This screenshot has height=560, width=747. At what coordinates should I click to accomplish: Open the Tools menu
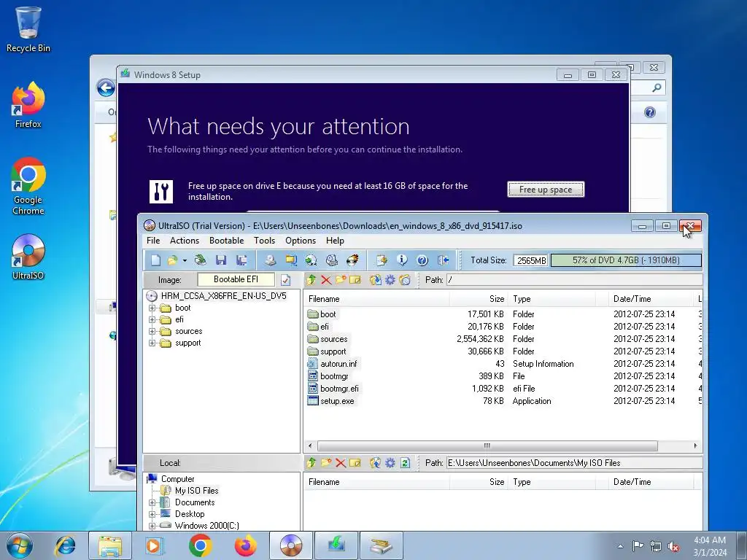point(264,241)
